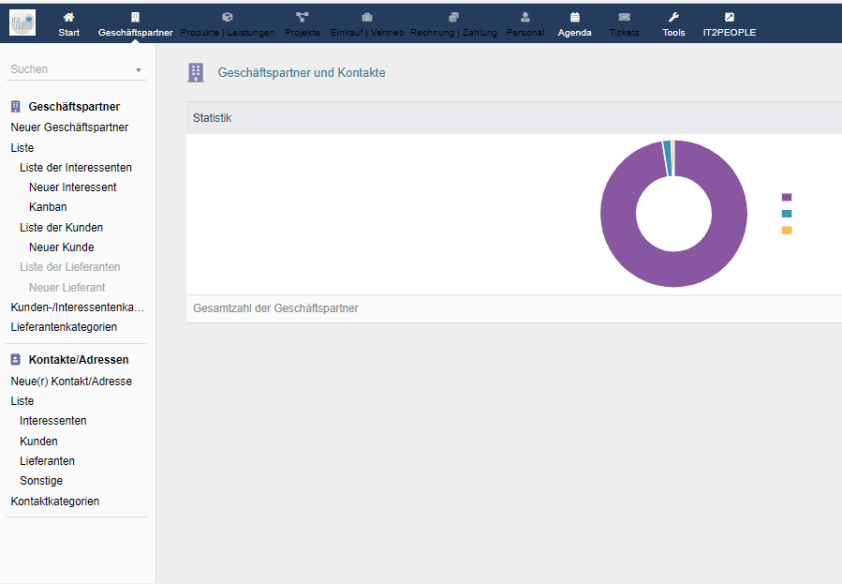Click the company logo top left
The width and height of the screenshot is (842, 584).
(22, 22)
